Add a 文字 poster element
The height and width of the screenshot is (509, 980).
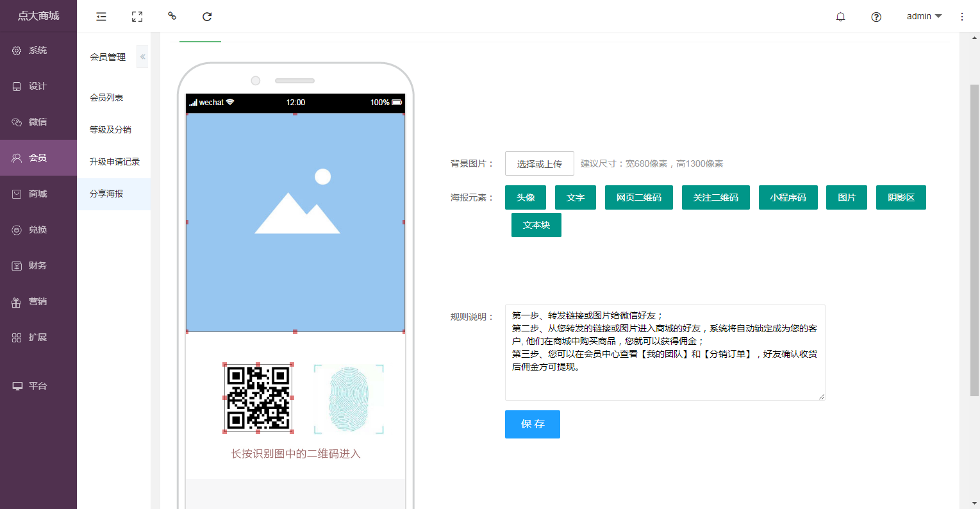[x=576, y=197]
